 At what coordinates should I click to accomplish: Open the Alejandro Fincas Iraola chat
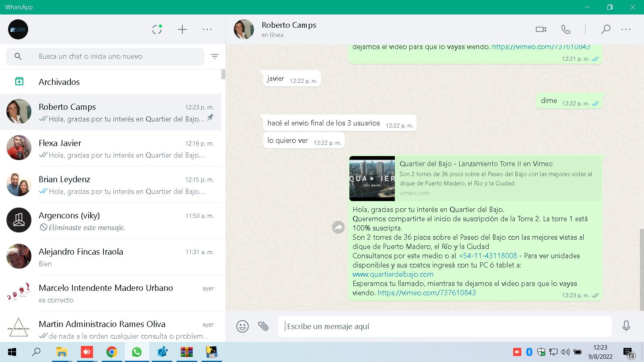[111, 257]
